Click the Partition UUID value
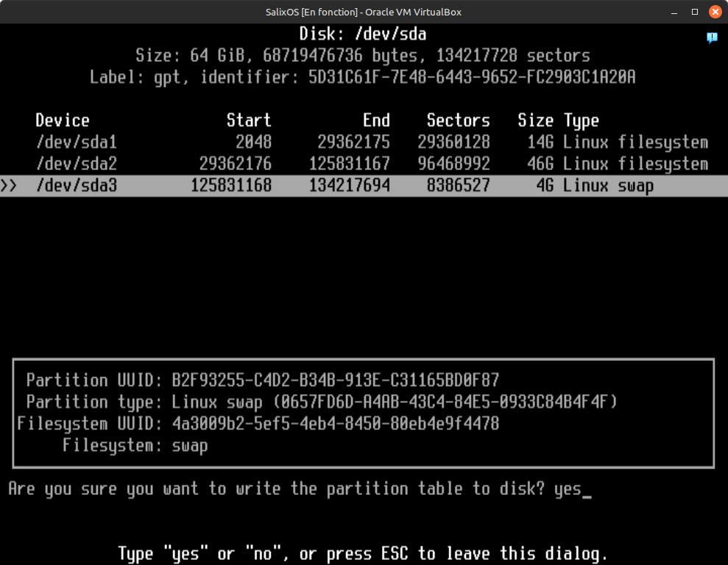This screenshot has width=728, height=565. 336,380
